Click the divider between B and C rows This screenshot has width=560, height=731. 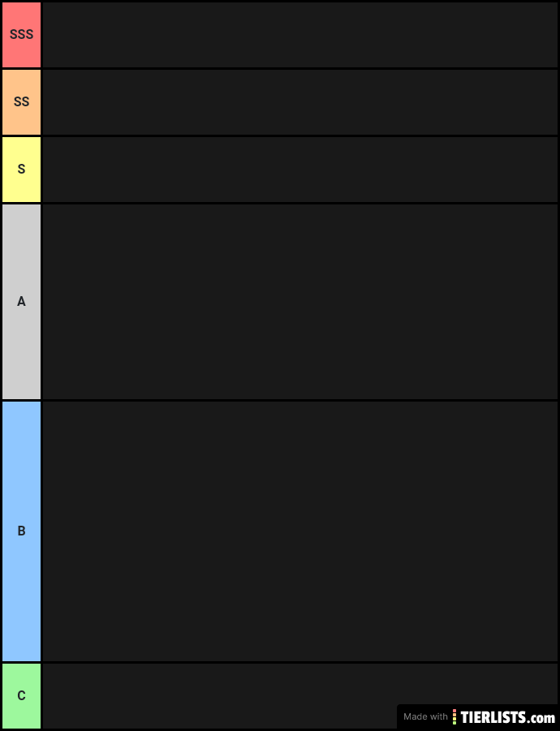(x=280, y=663)
